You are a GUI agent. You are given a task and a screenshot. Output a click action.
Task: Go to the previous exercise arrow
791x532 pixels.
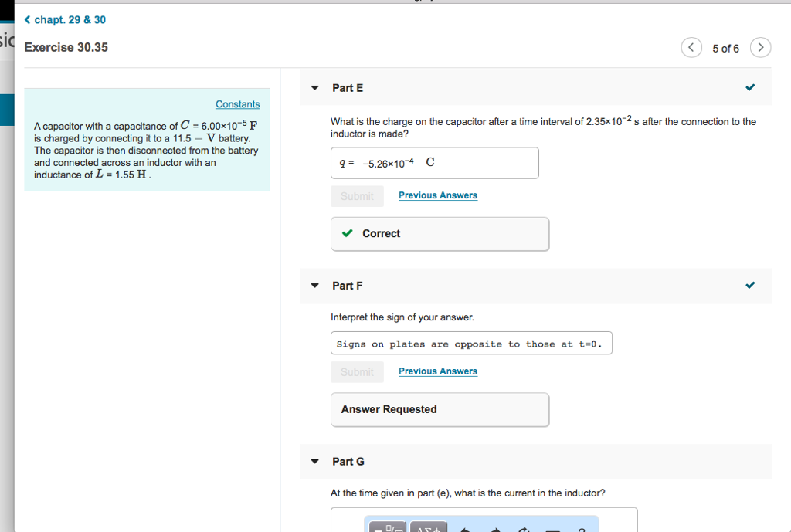coord(691,48)
